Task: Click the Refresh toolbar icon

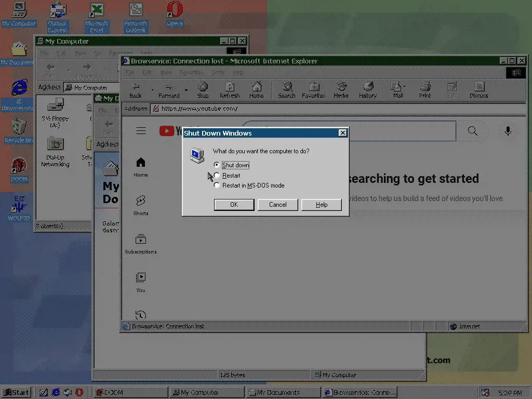Action: pyautogui.click(x=230, y=90)
